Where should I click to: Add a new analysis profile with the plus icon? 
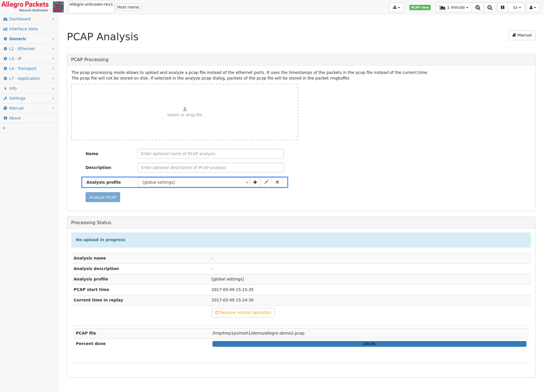tap(255, 182)
